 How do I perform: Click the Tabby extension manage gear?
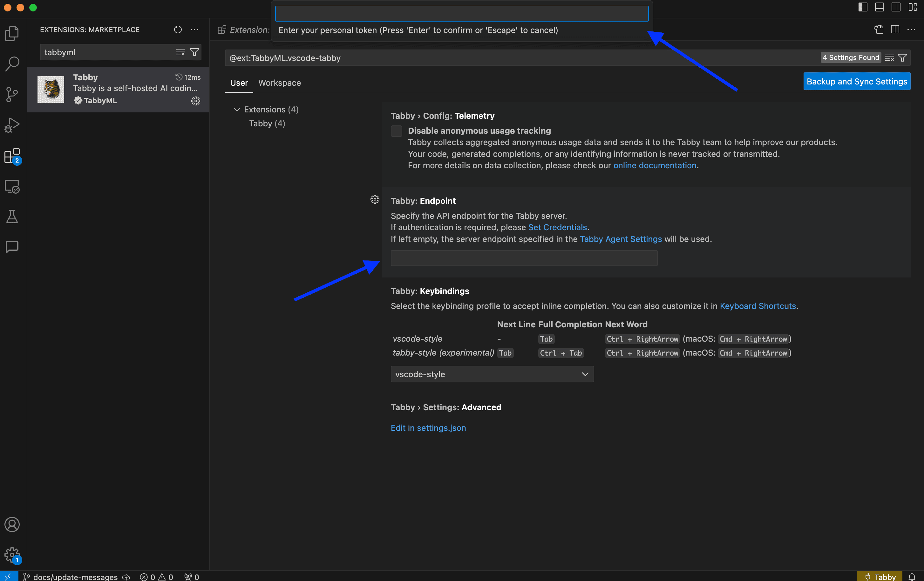coord(196,101)
